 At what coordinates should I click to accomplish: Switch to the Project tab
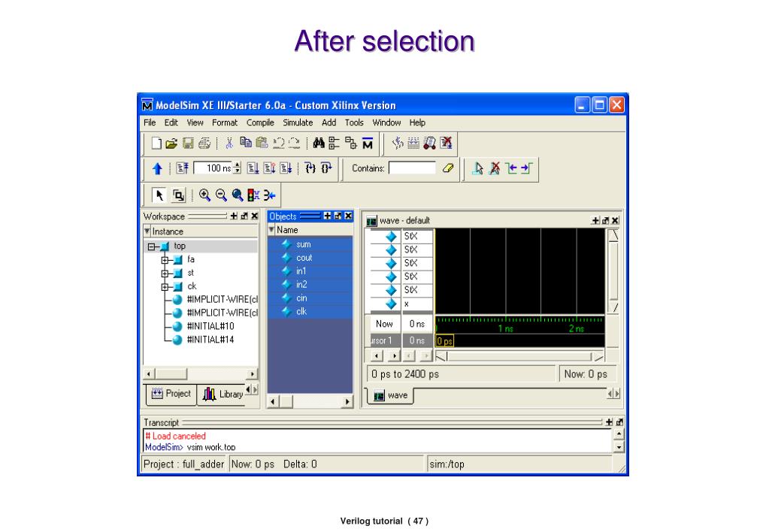point(171,394)
